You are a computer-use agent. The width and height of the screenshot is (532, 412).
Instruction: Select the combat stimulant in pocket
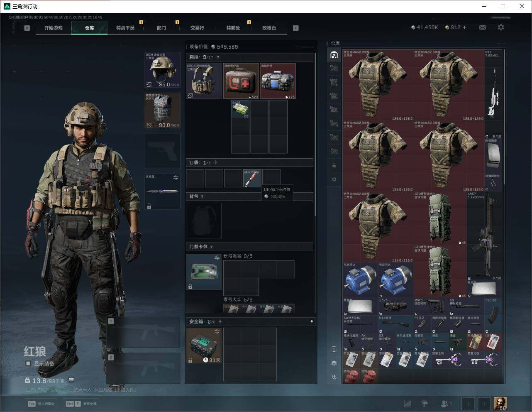pos(252,178)
